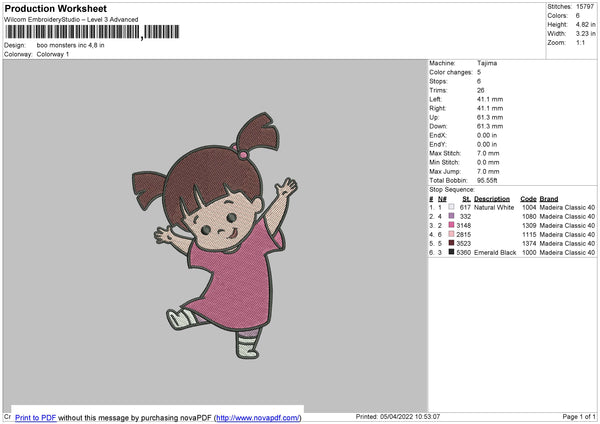Click the Color changes value 5
The height and width of the screenshot is (424, 600).
click(479, 72)
